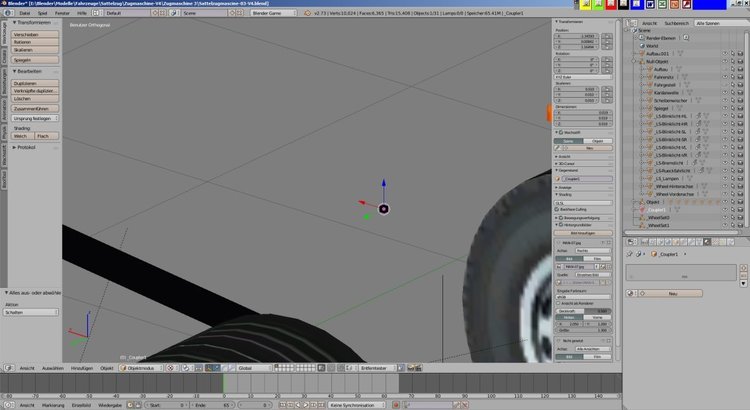Click the Neu material button in properties
The height and width of the screenshot is (410, 750).
(673, 293)
